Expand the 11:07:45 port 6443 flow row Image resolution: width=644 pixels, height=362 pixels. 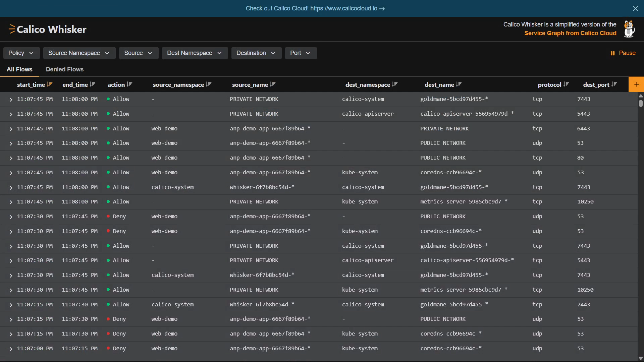11,129
